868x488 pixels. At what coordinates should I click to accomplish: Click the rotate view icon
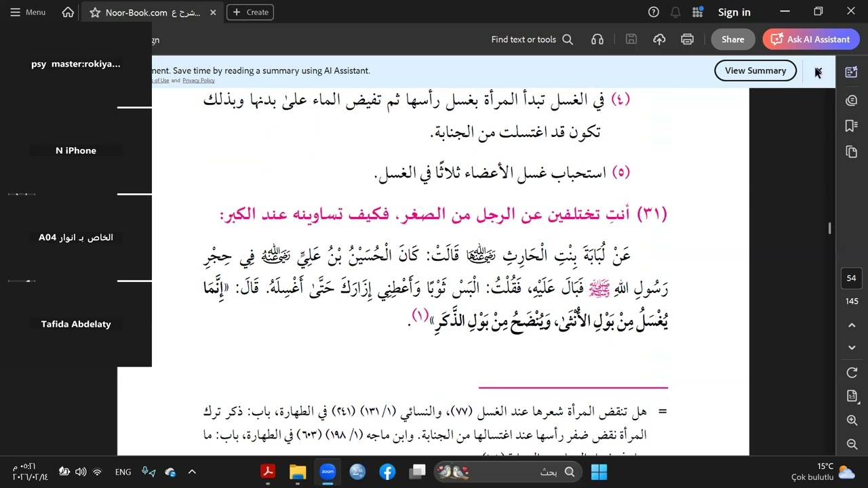pyautogui.click(x=852, y=373)
